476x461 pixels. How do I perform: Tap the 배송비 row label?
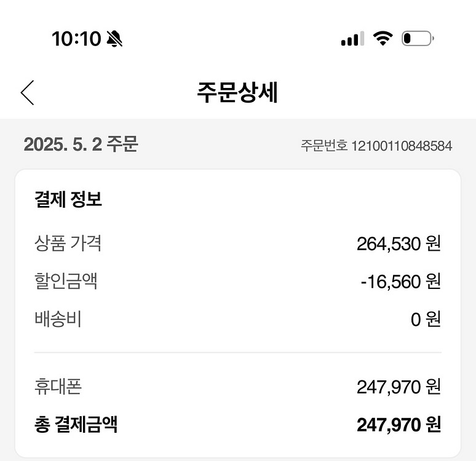[x=58, y=320]
